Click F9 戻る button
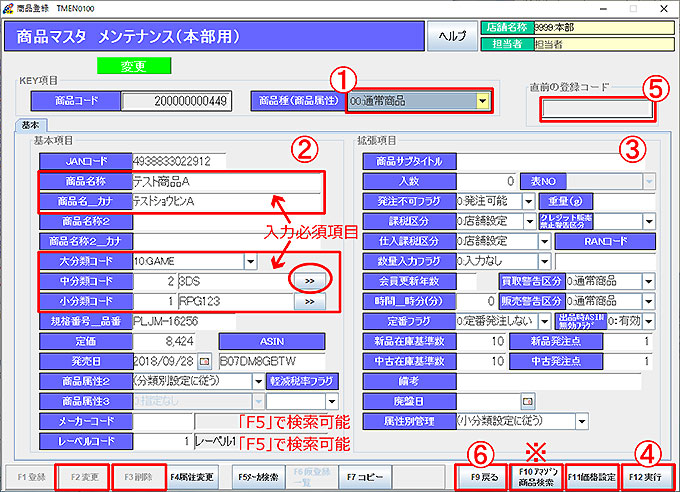 pos(484,477)
